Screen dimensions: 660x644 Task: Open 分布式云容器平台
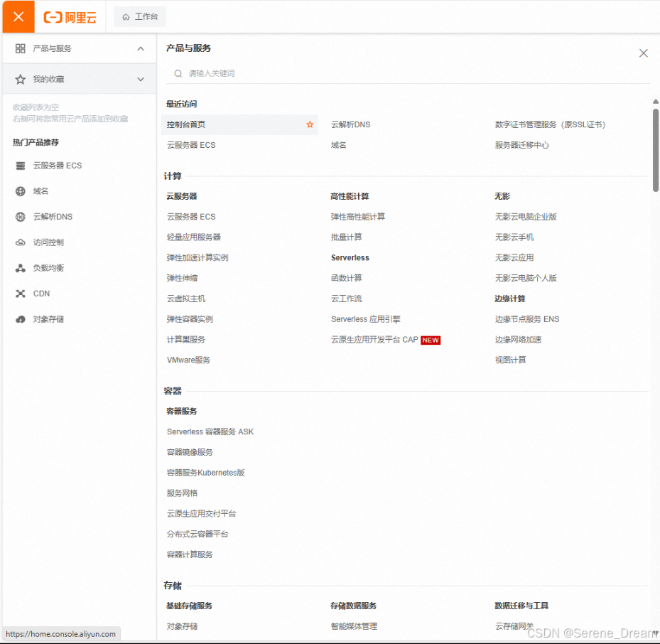coord(198,535)
